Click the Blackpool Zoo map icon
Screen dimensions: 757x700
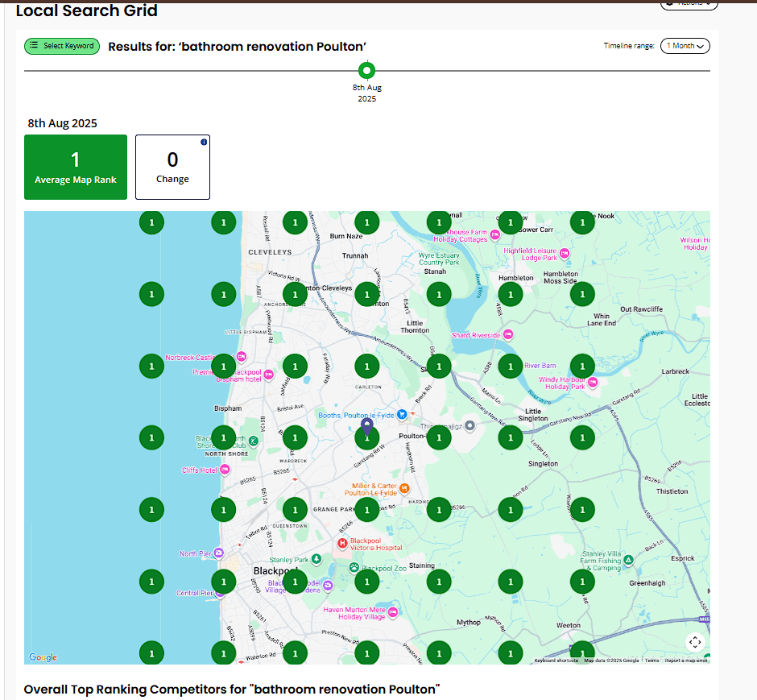[x=354, y=567]
